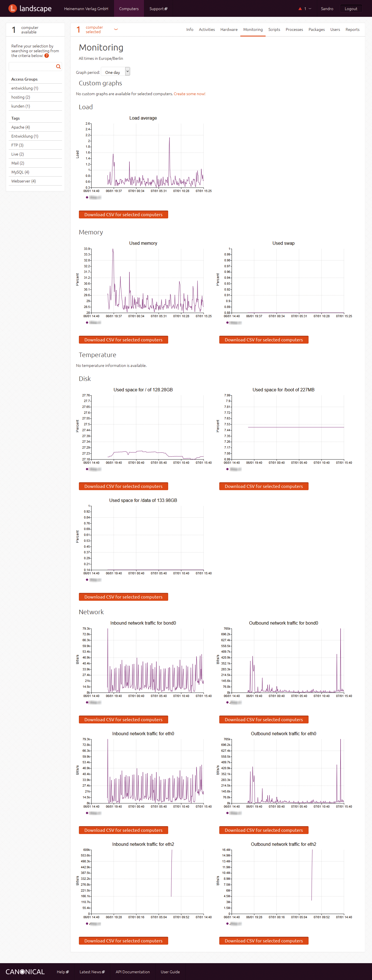This screenshot has width=372, height=980.
Task: Expand the alerts dropdown chevron
Action: tap(310, 9)
